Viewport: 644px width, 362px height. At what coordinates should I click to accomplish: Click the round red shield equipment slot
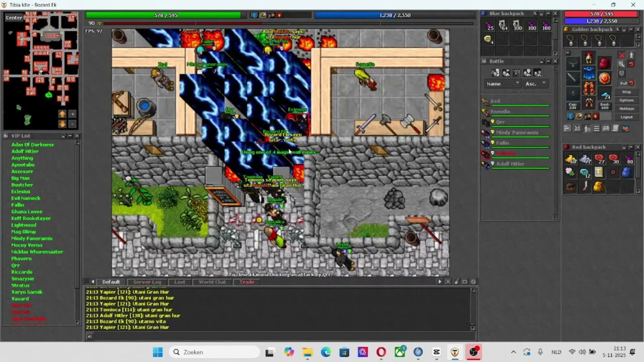tap(605, 78)
